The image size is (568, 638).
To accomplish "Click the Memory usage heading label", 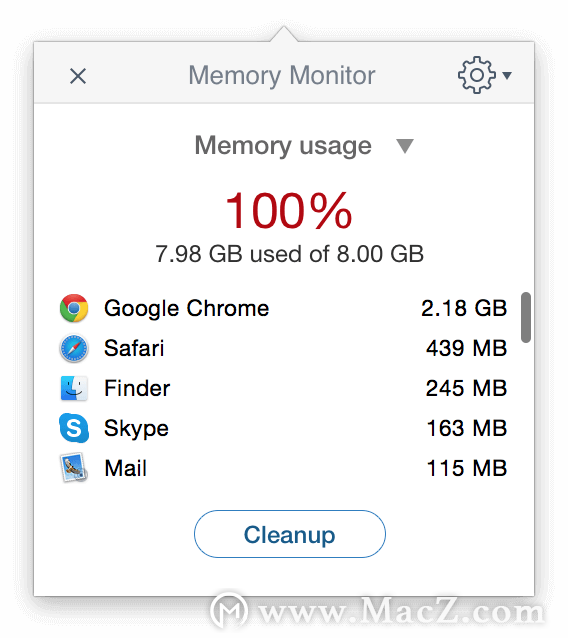I will (x=283, y=146).
